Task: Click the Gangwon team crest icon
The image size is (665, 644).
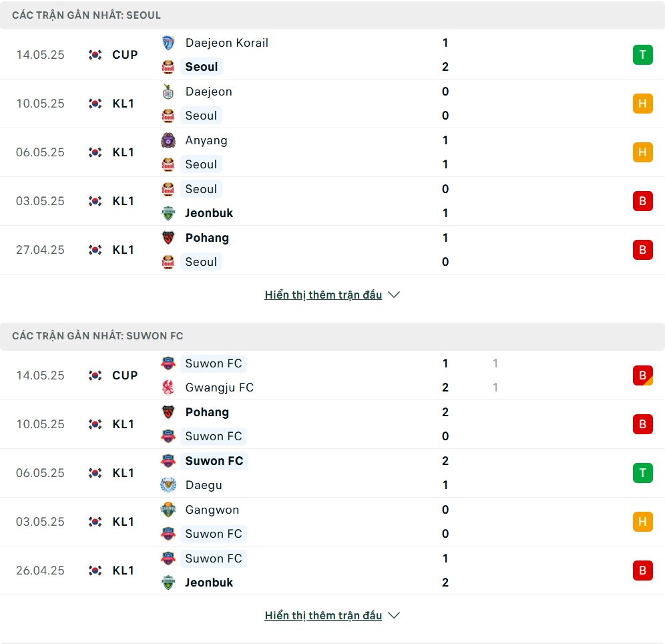Action: 168,510
